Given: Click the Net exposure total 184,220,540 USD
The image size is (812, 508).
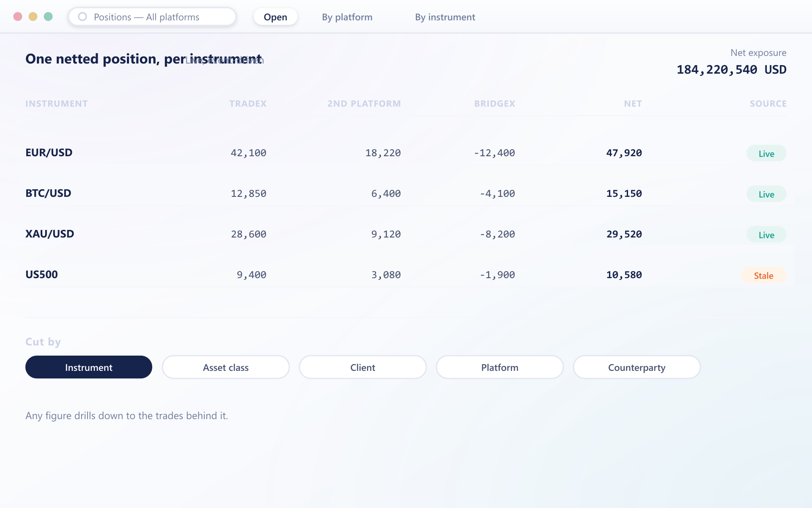Looking at the screenshot, I should (x=732, y=69).
